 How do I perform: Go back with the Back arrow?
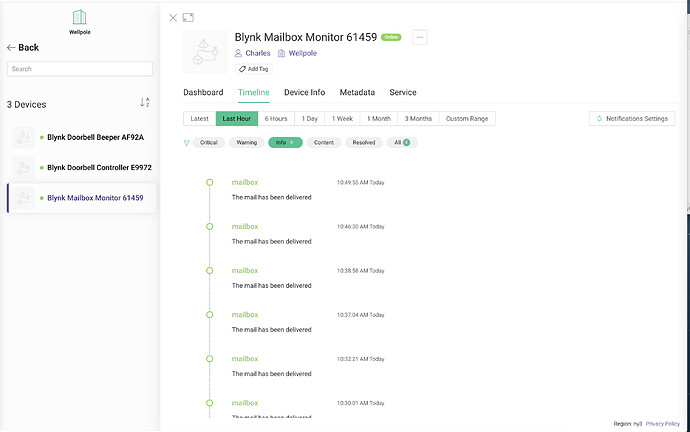coord(11,48)
